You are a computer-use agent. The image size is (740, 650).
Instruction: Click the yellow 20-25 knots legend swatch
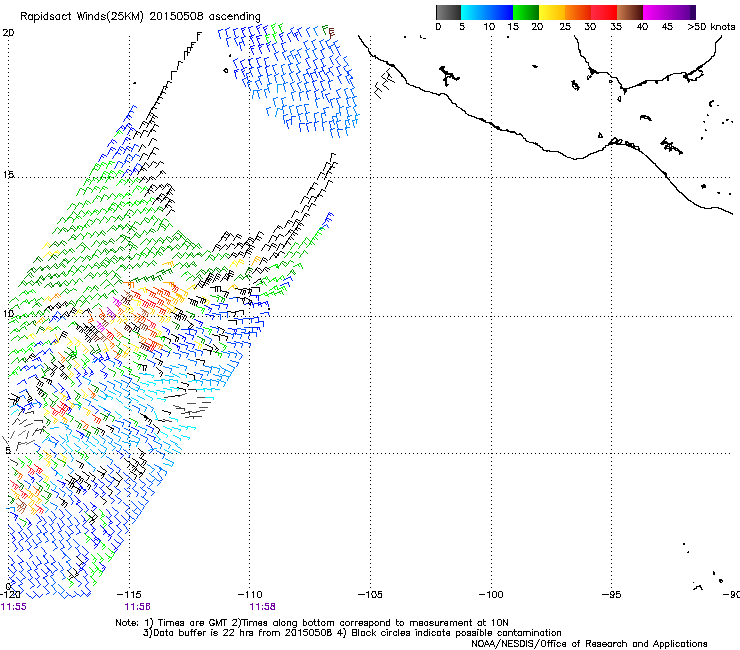[x=552, y=12]
